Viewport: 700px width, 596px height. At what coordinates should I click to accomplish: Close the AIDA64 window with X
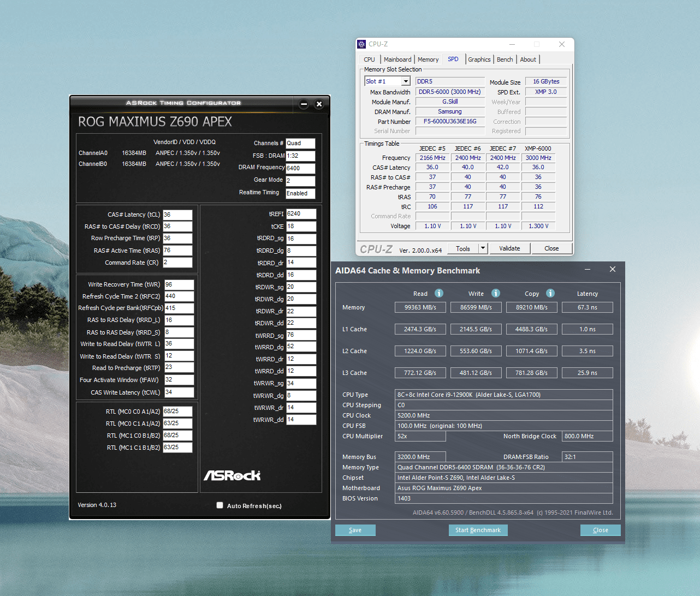click(x=613, y=269)
